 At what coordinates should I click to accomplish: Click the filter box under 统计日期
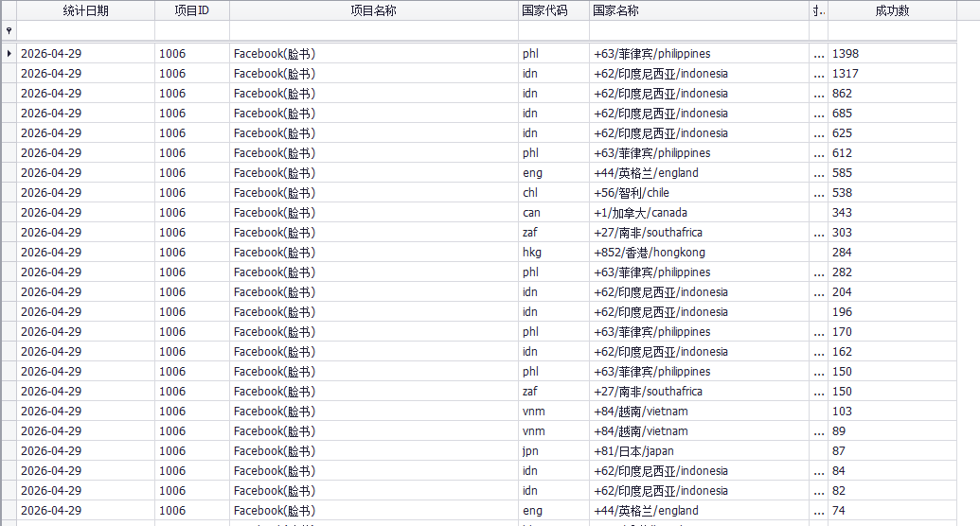click(85, 31)
